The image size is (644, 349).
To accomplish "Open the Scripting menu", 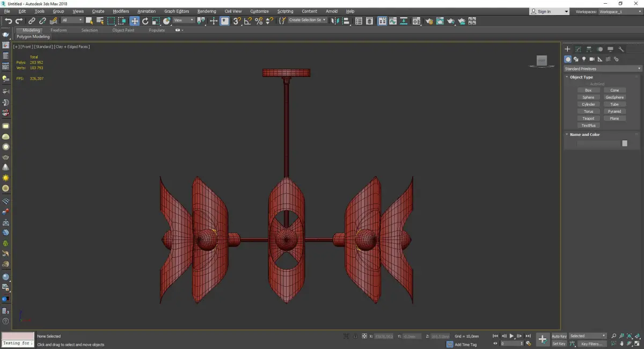I will (285, 11).
